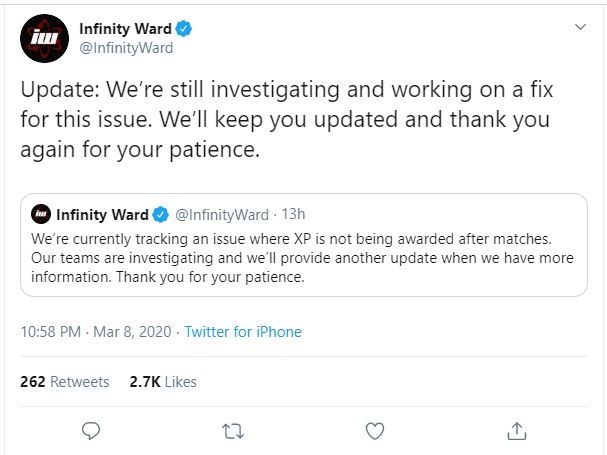Screen dimensions: 607x455
Task: Open the quoted tweet about XP issue
Action: click(x=304, y=245)
